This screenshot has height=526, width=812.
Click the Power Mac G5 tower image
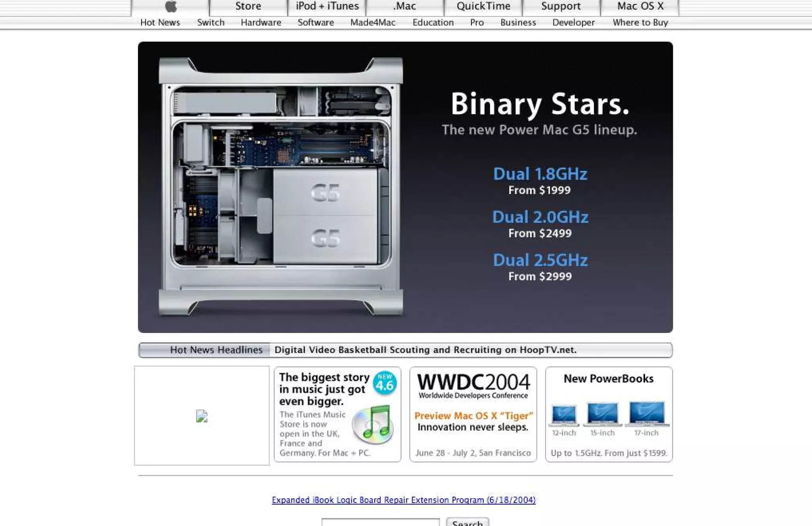pos(281,186)
